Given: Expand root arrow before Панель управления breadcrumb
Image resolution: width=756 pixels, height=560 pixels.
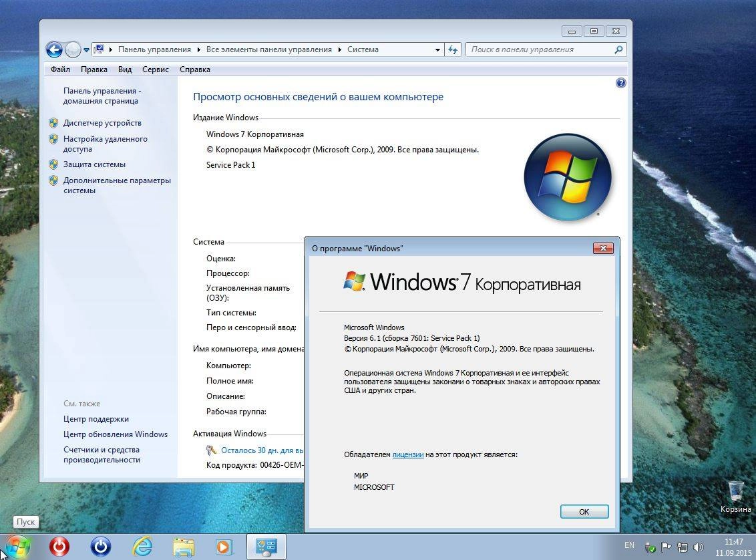Looking at the screenshot, I should (x=111, y=49).
